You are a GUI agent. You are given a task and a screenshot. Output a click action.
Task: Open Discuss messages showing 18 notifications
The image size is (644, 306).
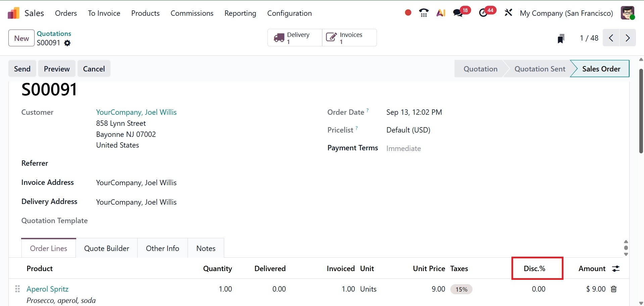(x=457, y=13)
